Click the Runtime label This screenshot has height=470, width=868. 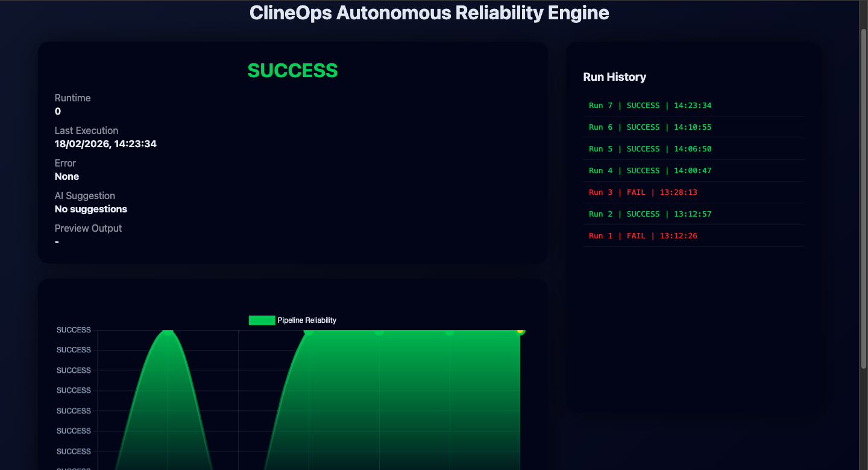72,98
